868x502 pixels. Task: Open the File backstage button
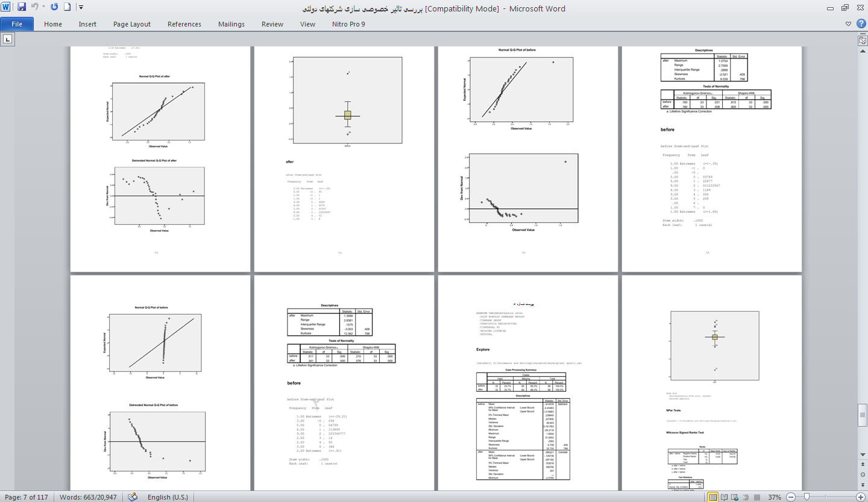click(17, 24)
